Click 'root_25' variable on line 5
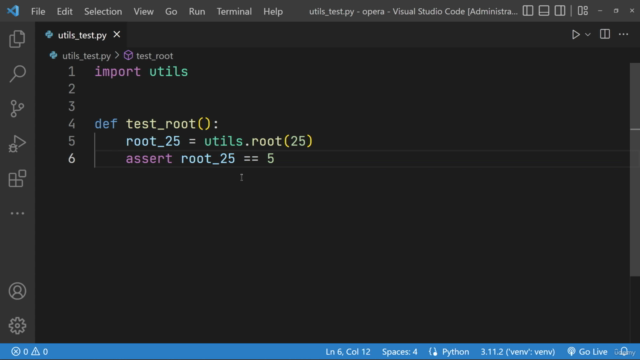This screenshot has height=360, width=640. (153, 141)
